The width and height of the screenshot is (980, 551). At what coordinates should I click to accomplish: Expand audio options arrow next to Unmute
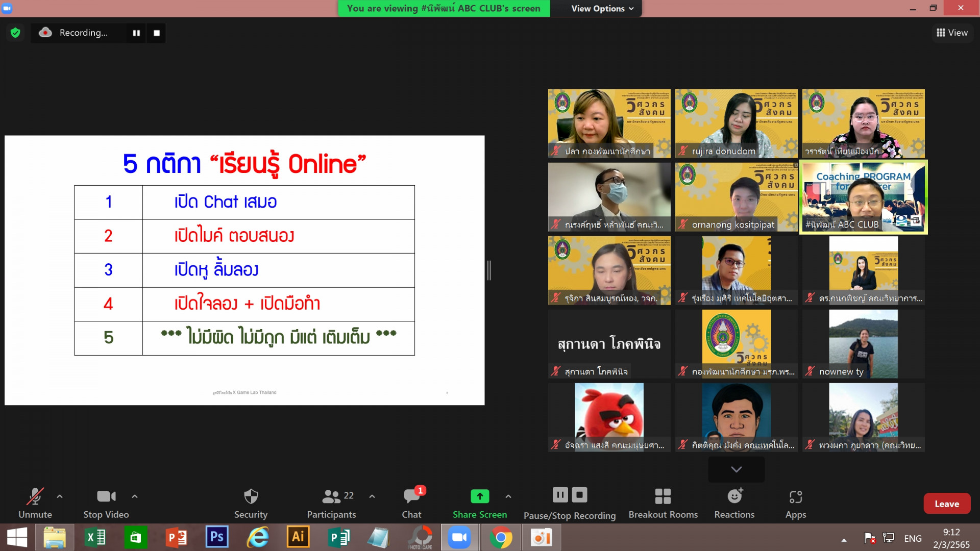60,496
